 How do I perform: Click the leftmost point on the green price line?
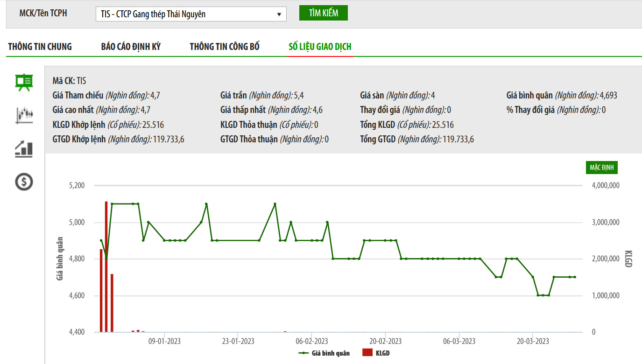click(101, 240)
